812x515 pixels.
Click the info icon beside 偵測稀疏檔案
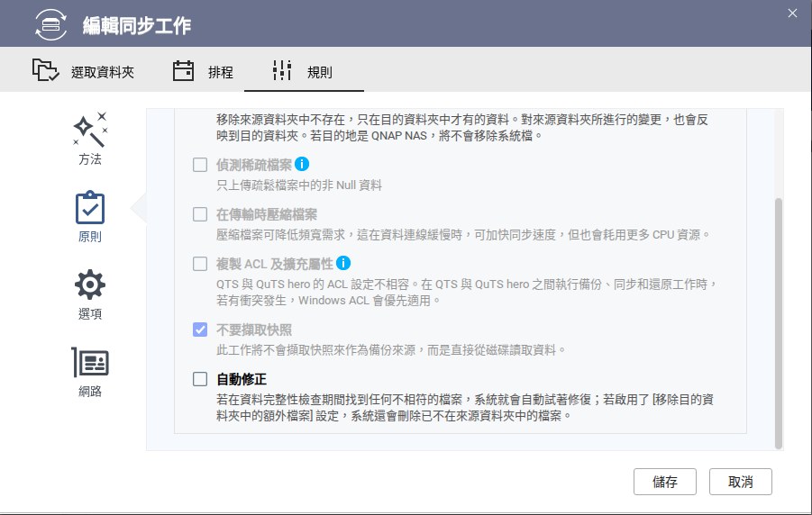coord(302,164)
